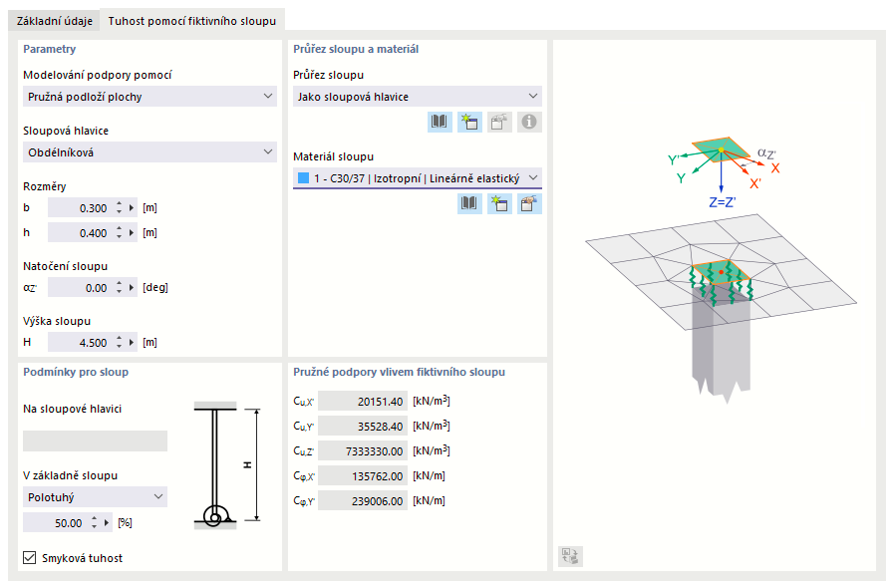Image resolution: width=893 pixels, height=588 pixels.
Task: Open material library under Materiál sloupu
Action: (x=469, y=203)
